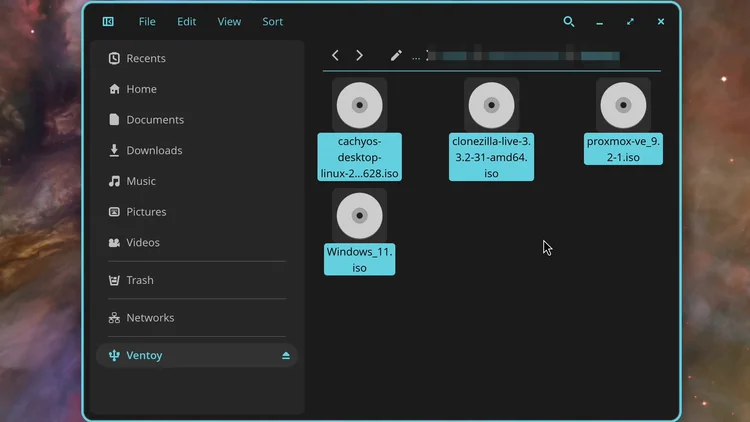Image resolution: width=750 pixels, height=422 pixels.
Task: Navigate forward with right arrow
Action: pyautogui.click(x=359, y=56)
